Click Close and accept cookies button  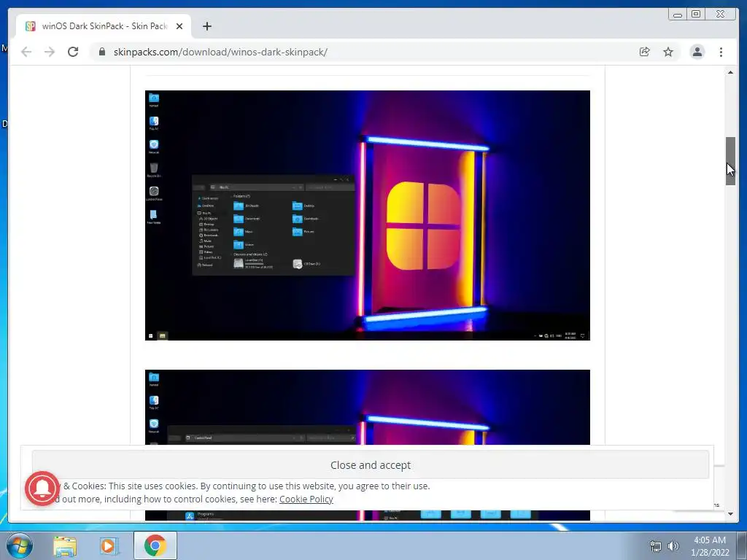click(x=371, y=464)
